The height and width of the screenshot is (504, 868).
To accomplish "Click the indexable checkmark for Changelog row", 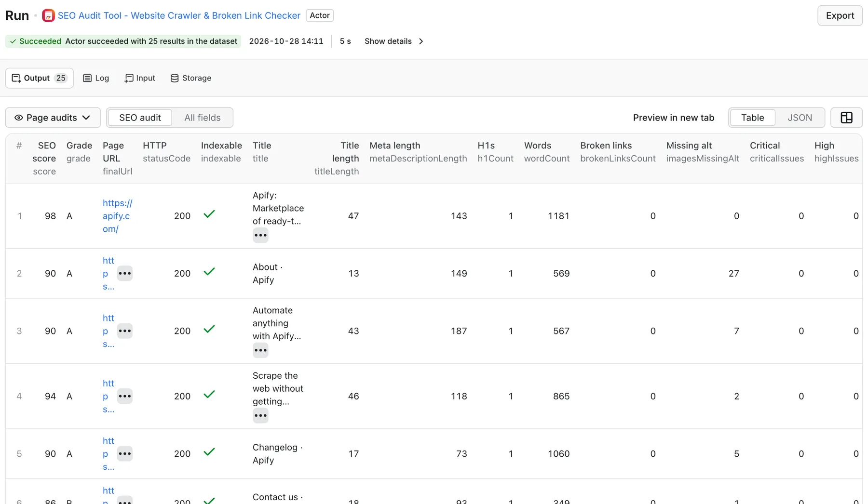I will tap(209, 452).
